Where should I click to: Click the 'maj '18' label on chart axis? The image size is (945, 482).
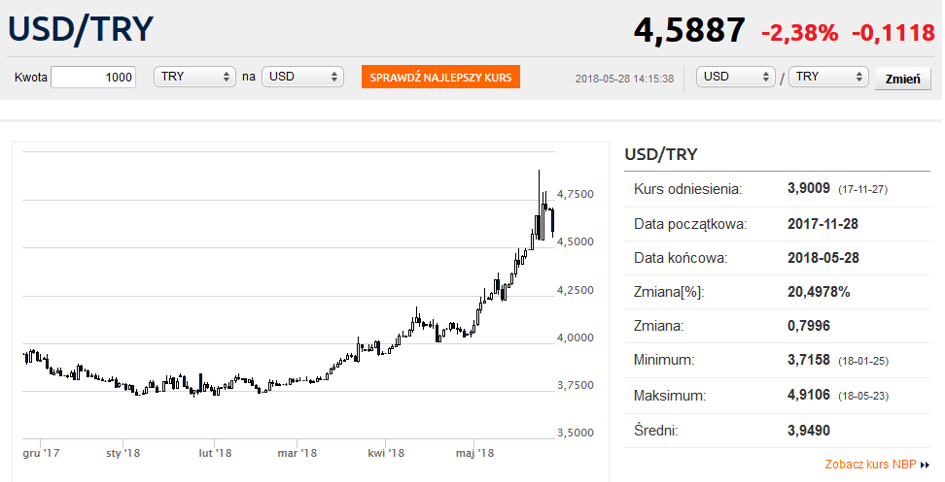(475, 453)
